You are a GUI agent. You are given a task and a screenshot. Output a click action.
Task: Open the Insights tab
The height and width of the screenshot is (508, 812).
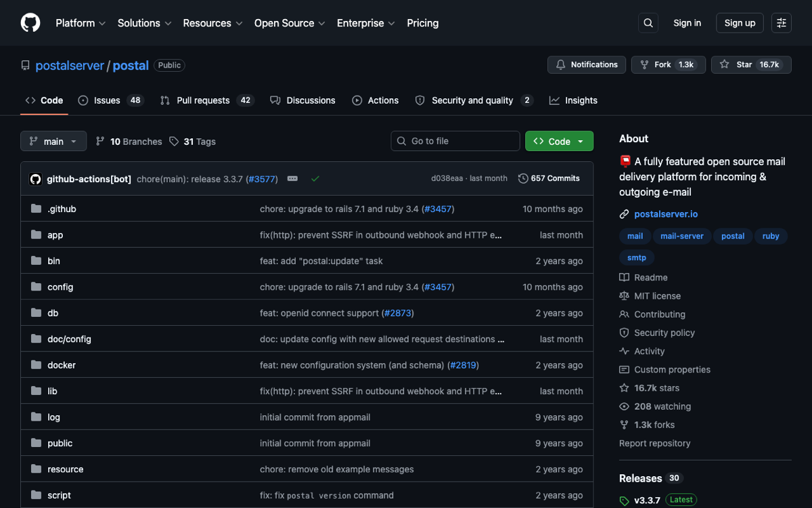coord(573,100)
